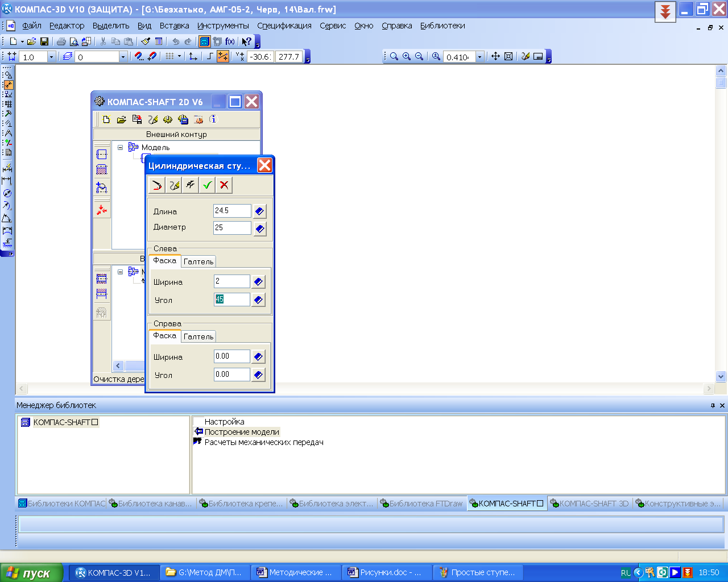Open the variables f(x) tool
Screen dimensions: 728x582
(x=230, y=41)
